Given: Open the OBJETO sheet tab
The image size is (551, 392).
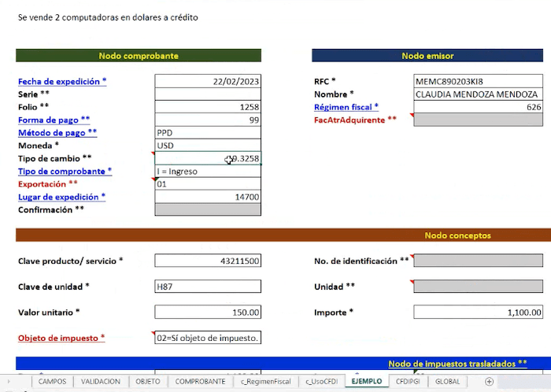Looking at the screenshot, I should pos(147,382).
